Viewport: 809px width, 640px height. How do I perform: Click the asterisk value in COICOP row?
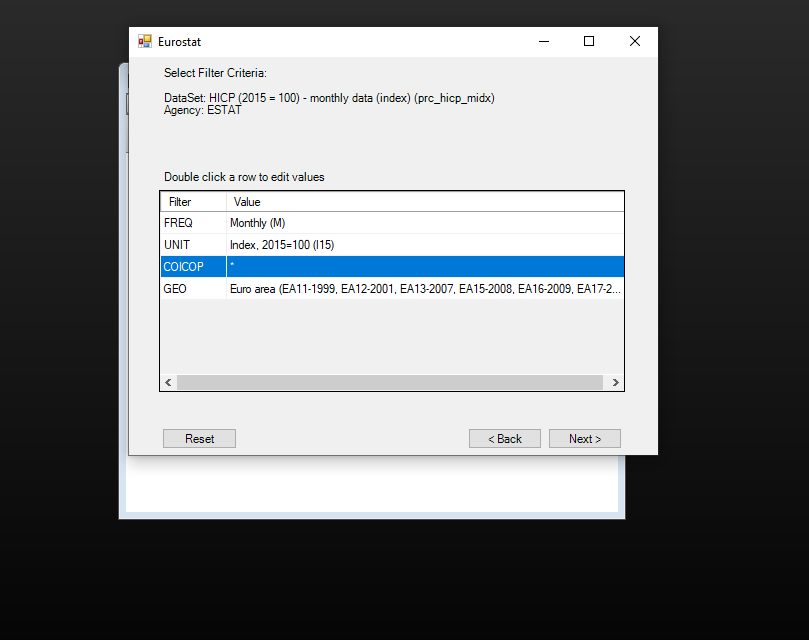(232, 267)
